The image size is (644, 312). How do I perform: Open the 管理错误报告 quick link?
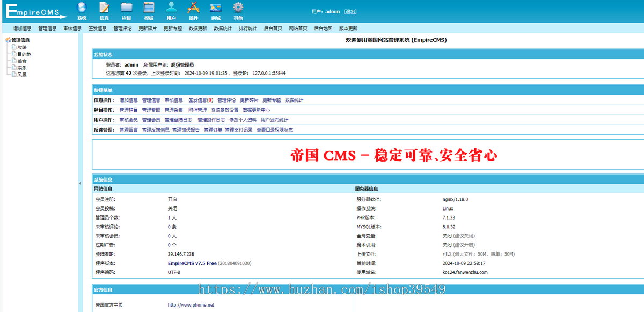(186, 129)
